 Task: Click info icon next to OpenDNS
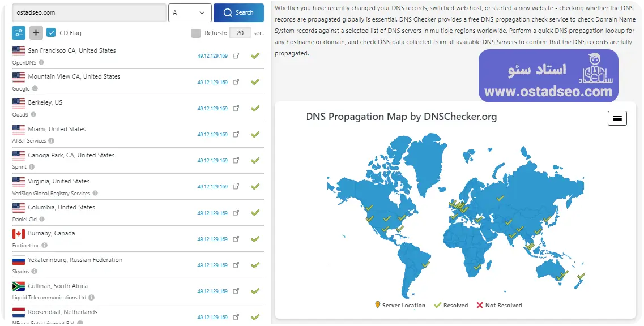coord(41,62)
